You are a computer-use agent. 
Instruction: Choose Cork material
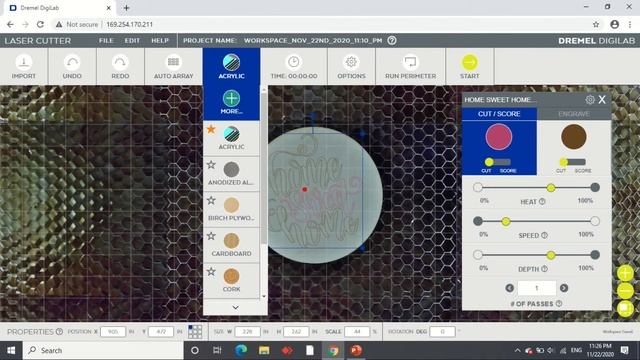pyautogui.click(x=231, y=280)
